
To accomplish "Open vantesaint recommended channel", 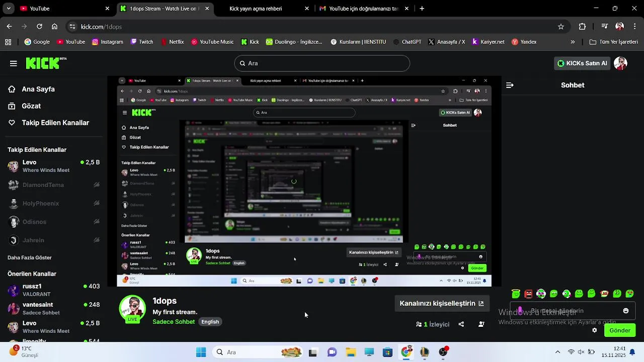I will tap(54, 308).
